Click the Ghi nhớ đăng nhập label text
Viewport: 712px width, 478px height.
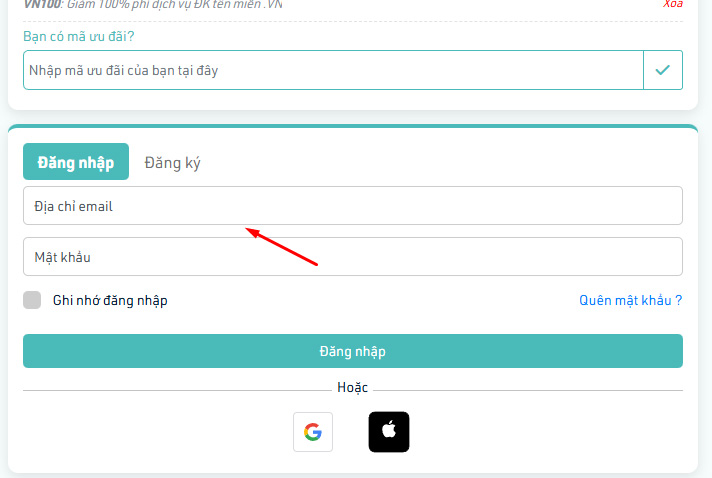(x=110, y=300)
